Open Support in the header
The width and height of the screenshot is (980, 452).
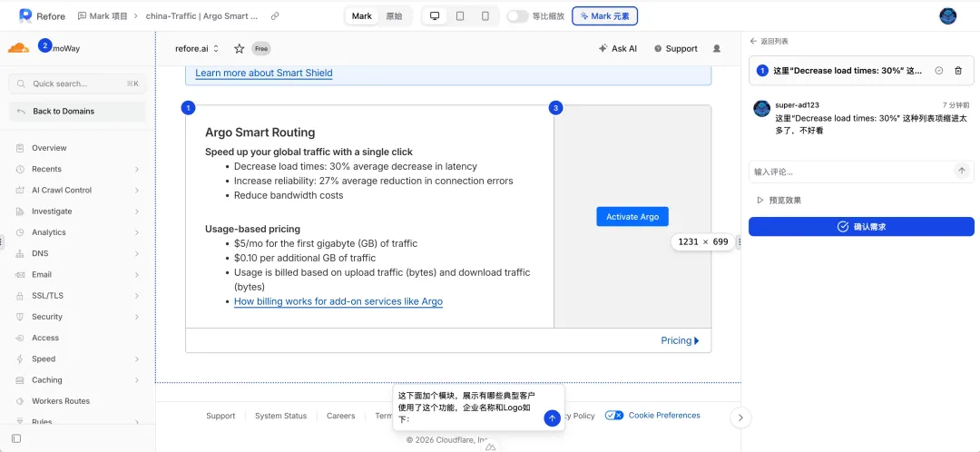click(676, 48)
